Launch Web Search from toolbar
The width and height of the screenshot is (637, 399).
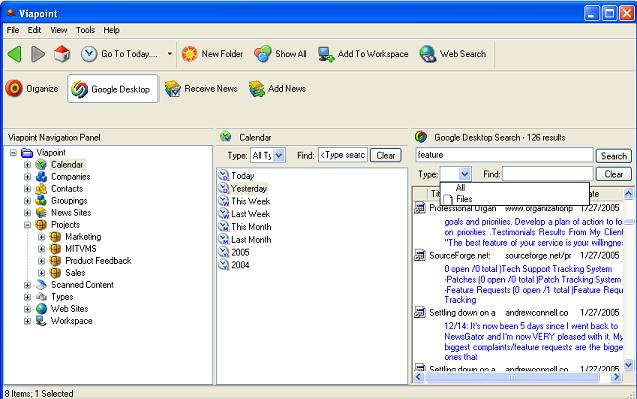tap(452, 54)
